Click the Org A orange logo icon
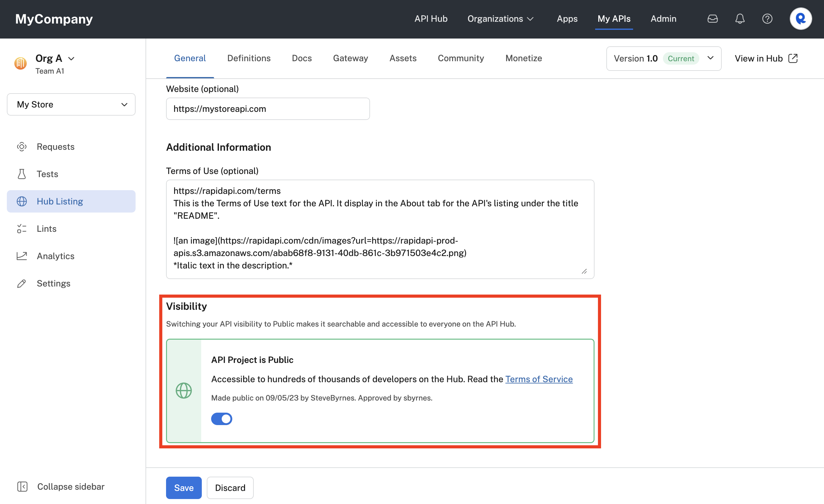The height and width of the screenshot is (504, 824). click(21, 63)
